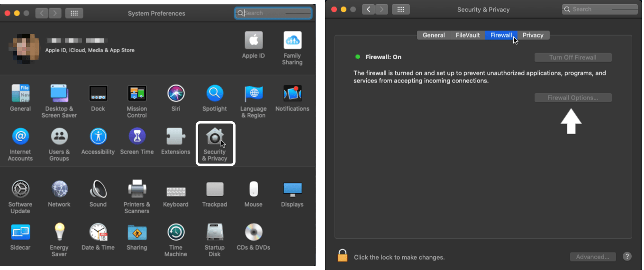Screen dimensions: 644x270
Task: Open Sound preferences
Action: point(98,194)
